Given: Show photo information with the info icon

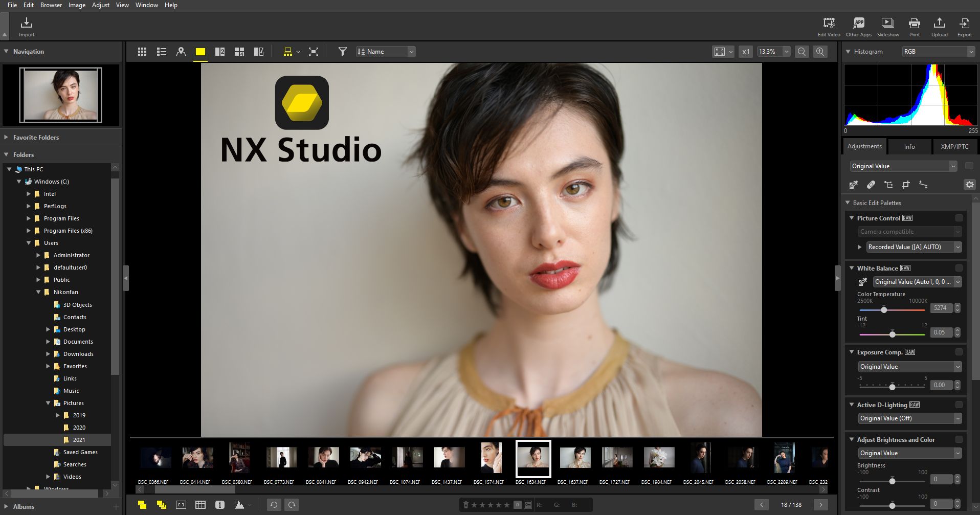Looking at the screenshot, I should point(220,505).
